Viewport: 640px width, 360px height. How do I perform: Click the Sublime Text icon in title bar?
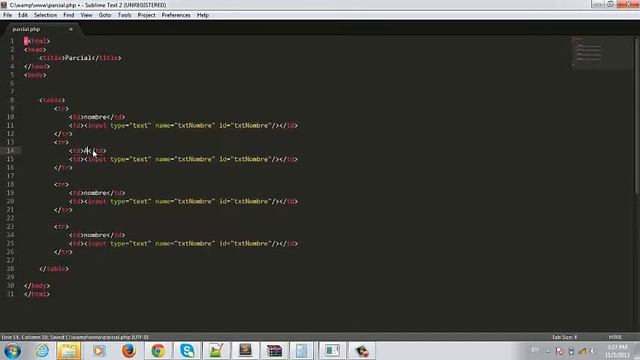tap(4, 5)
